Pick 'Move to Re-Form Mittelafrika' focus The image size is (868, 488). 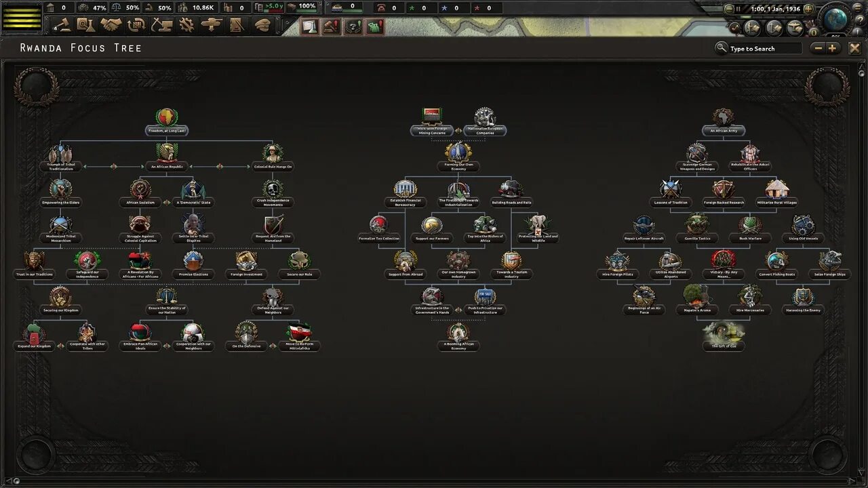pyautogui.click(x=299, y=338)
